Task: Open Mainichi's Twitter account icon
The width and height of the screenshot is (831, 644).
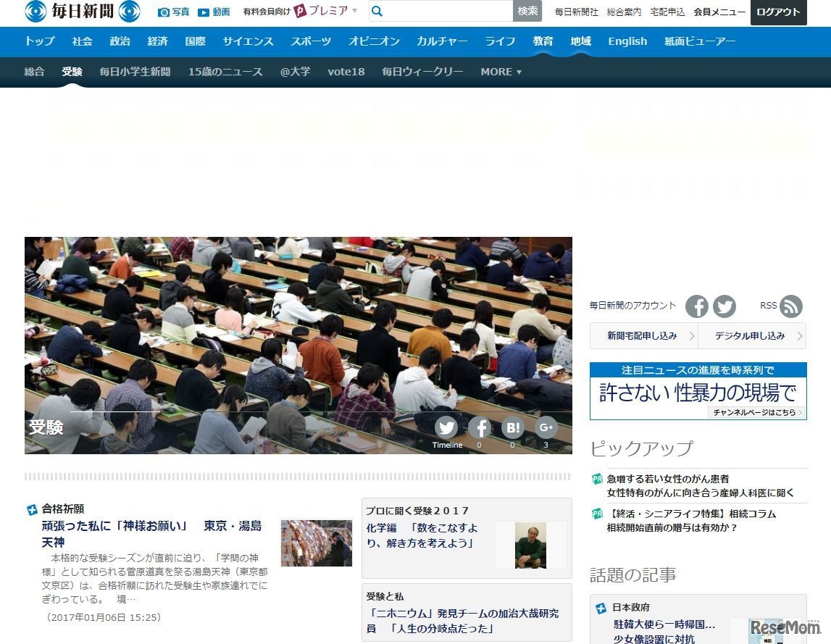Action: click(724, 306)
